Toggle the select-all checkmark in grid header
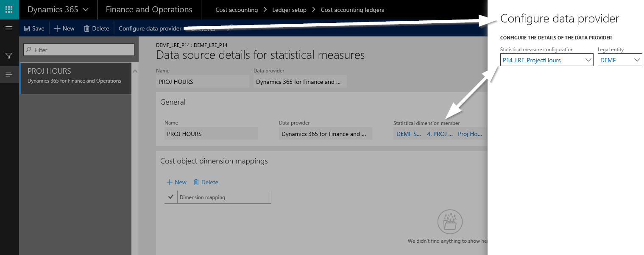 [x=171, y=197]
